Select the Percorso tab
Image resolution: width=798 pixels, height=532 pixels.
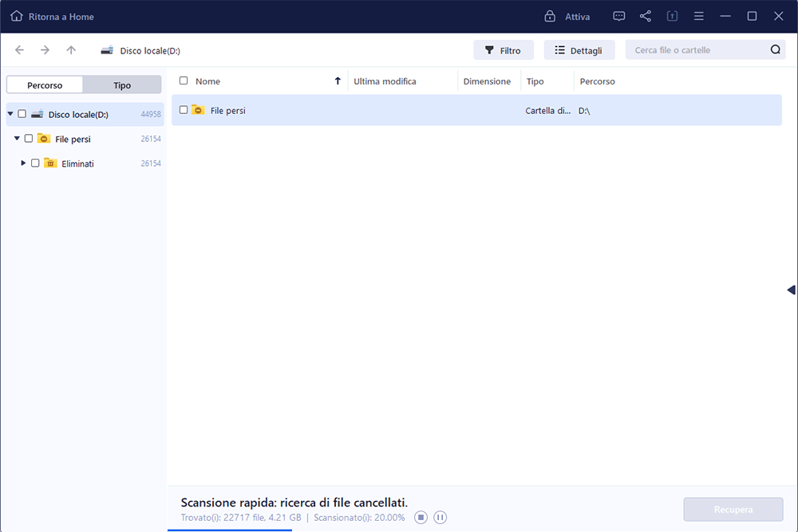(45, 85)
